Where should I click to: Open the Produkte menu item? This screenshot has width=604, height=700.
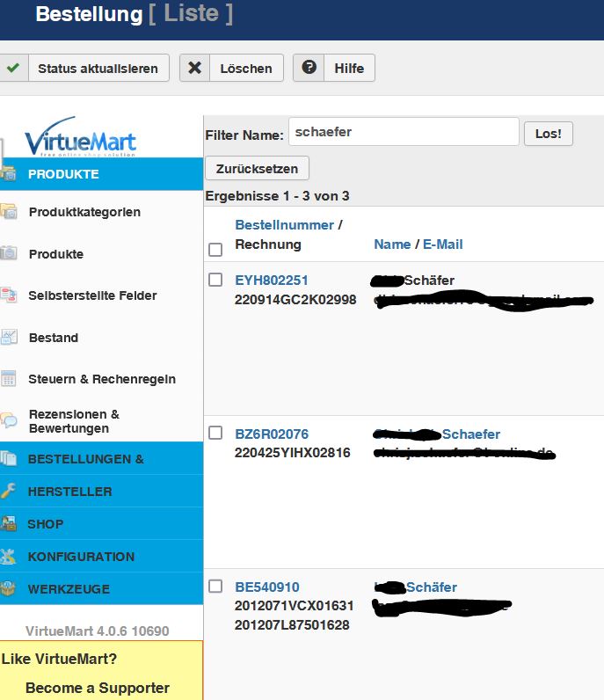(x=55, y=254)
